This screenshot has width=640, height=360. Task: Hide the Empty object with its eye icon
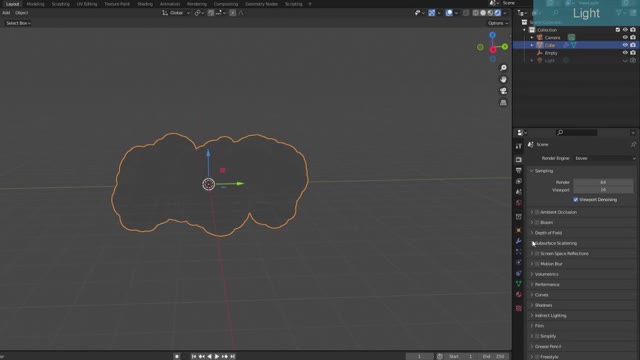pyautogui.click(x=625, y=53)
